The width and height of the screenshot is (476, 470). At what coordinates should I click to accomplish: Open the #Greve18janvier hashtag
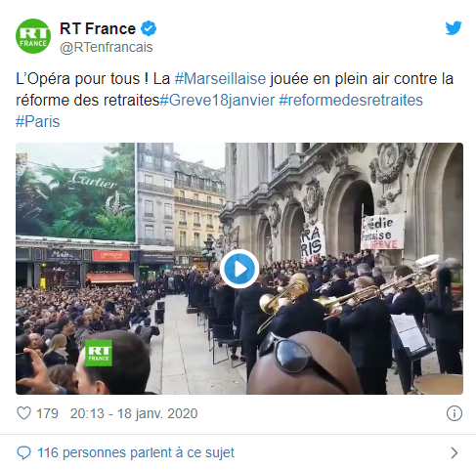tap(217, 101)
